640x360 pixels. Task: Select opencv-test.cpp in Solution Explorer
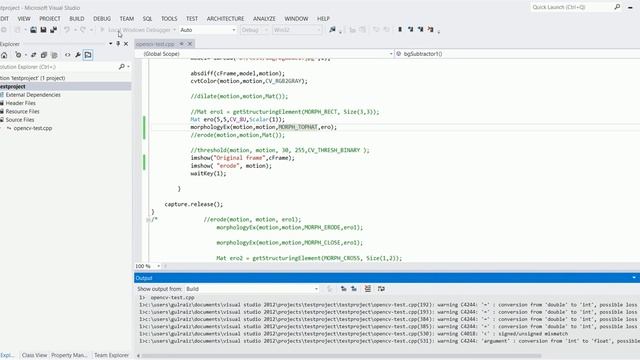(x=33, y=128)
